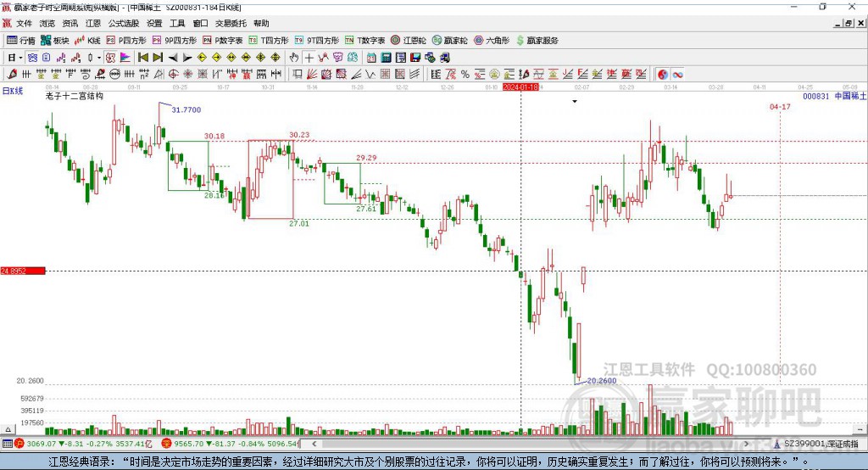Open the P数字表 tool
868x470 pixels.
[x=223, y=41]
